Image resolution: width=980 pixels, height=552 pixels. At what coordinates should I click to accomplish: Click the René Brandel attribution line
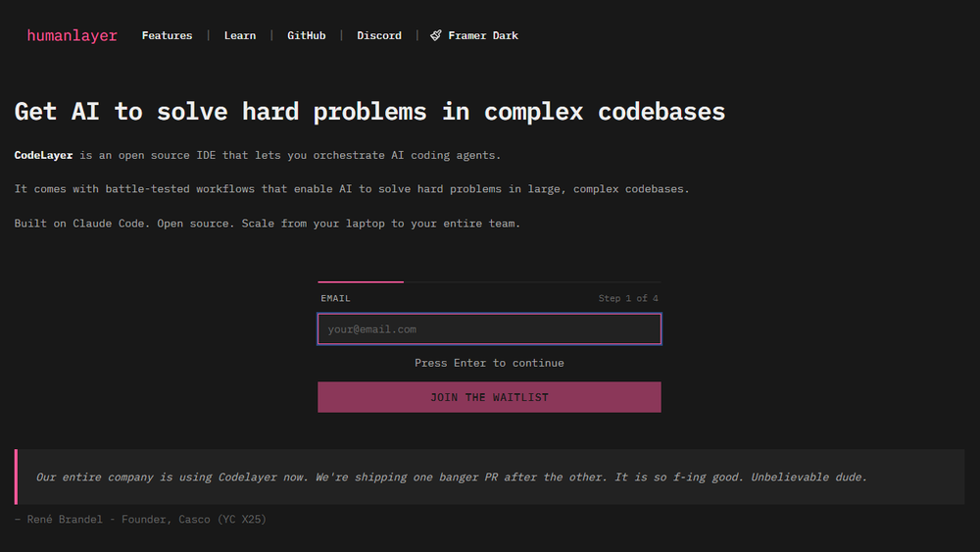pos(140,520)
